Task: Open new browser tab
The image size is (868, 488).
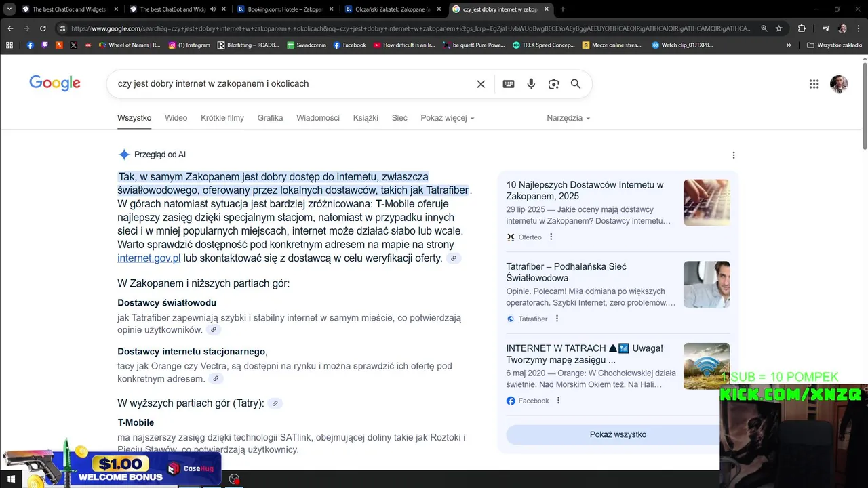Action: (563, 9)
